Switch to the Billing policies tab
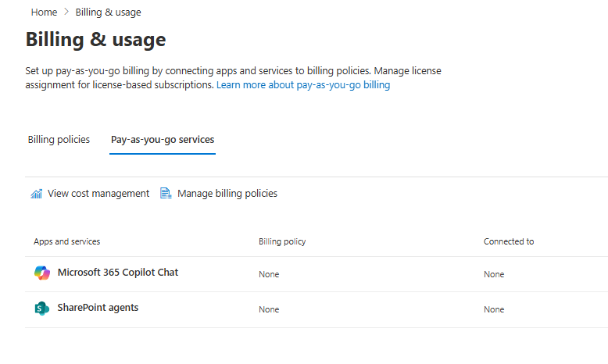Screen dimensions: 608x364 click(x=59, y=140)
